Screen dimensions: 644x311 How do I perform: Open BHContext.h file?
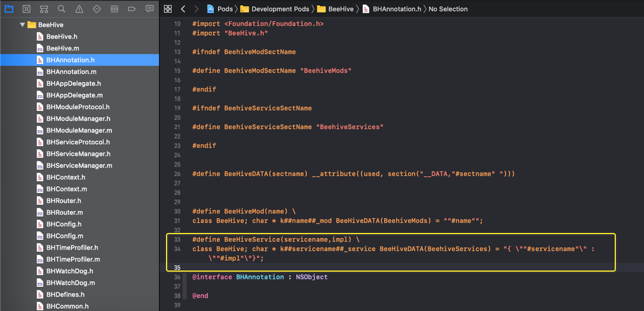80,177
